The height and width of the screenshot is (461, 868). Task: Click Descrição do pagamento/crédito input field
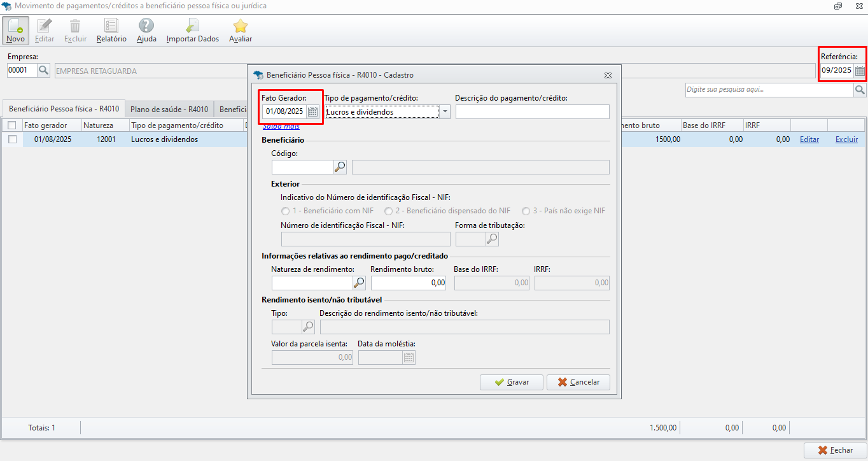click(532, 112)
